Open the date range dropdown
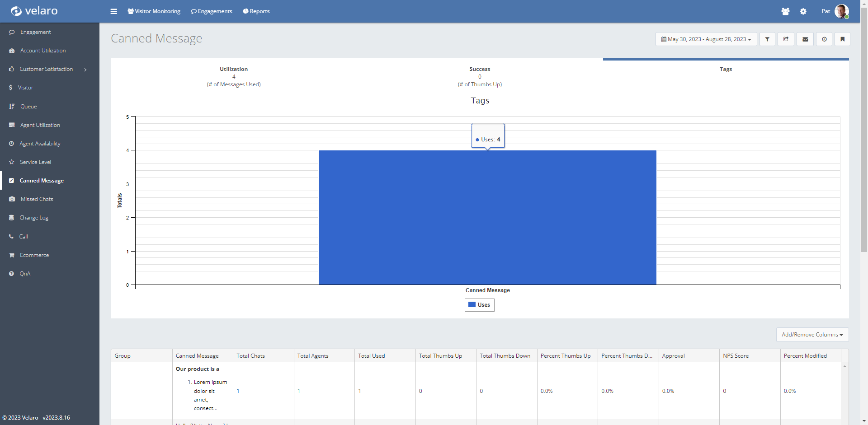 (706, 39)
